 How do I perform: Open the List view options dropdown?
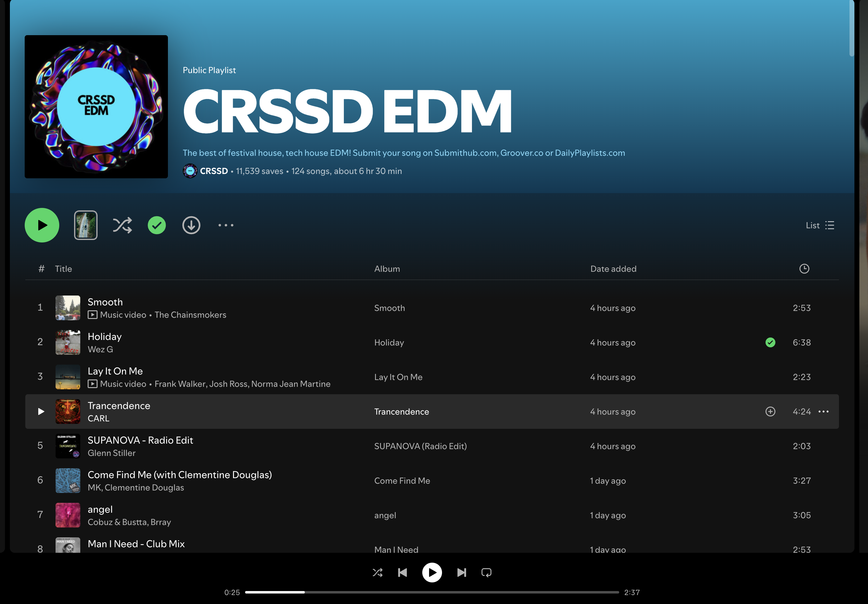(820, 225)
